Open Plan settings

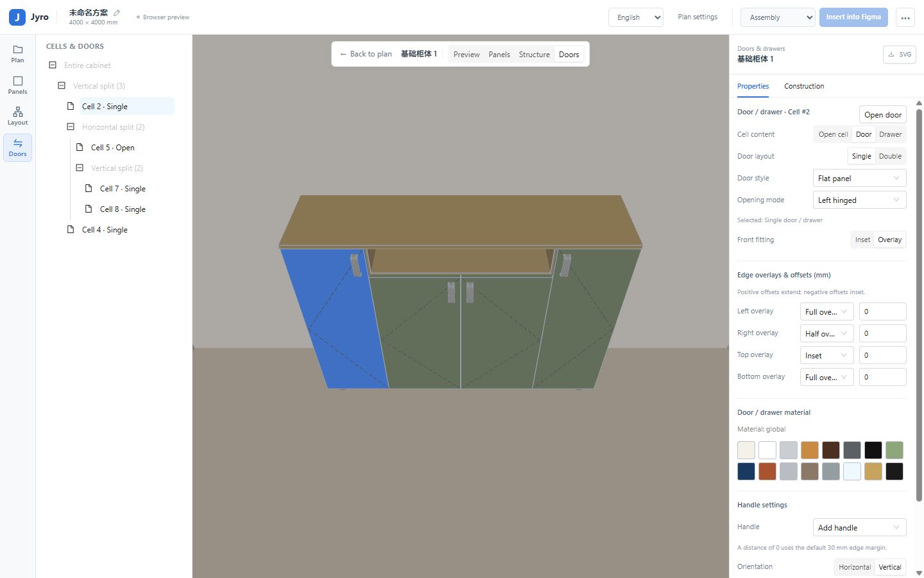click(697, 17)
